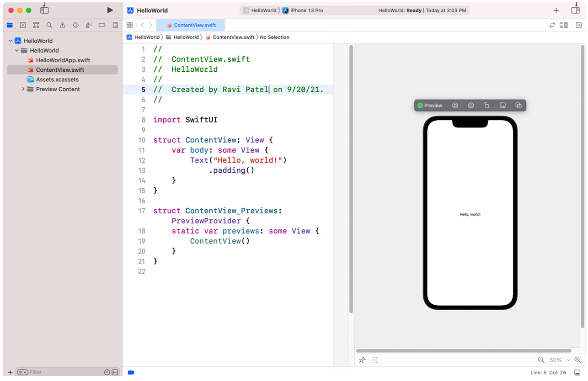Open the Debug navigator spray icon
588x381 pixels.
[89, 25]
